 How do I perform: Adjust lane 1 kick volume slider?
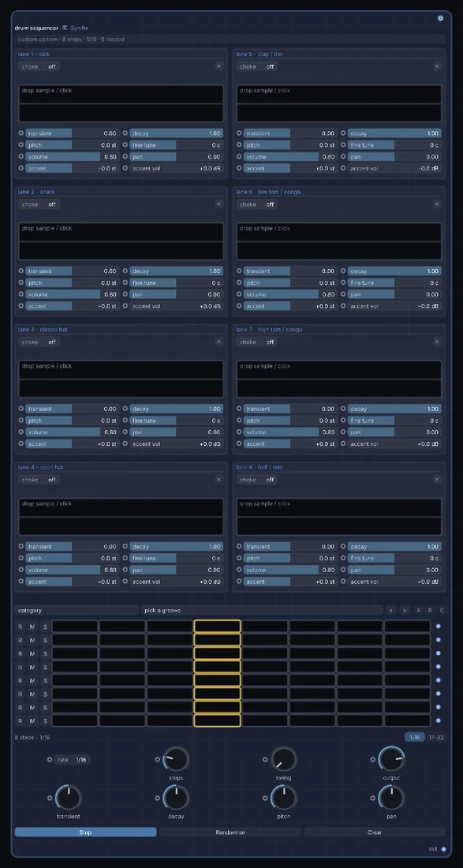point(72,157)
